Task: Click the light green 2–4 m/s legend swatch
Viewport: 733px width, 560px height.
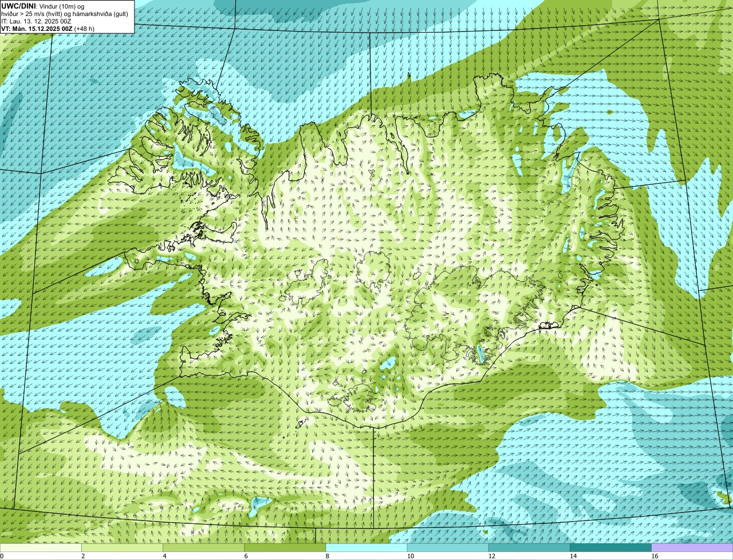Action: click(x=123, y=548)
